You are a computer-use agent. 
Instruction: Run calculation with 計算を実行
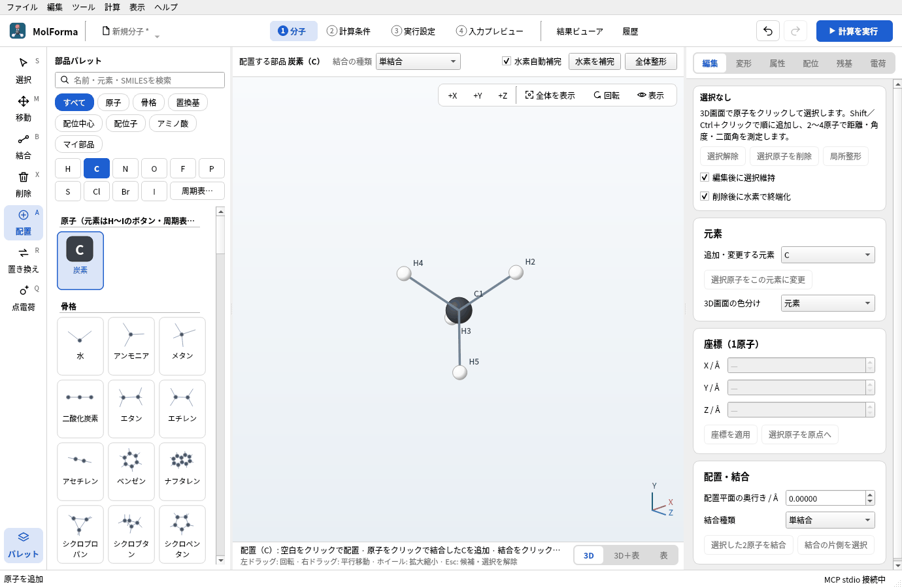(854, 31)
